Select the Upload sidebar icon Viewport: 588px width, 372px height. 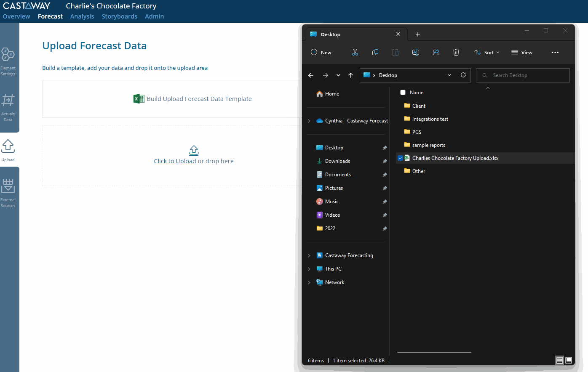point(8,150)
